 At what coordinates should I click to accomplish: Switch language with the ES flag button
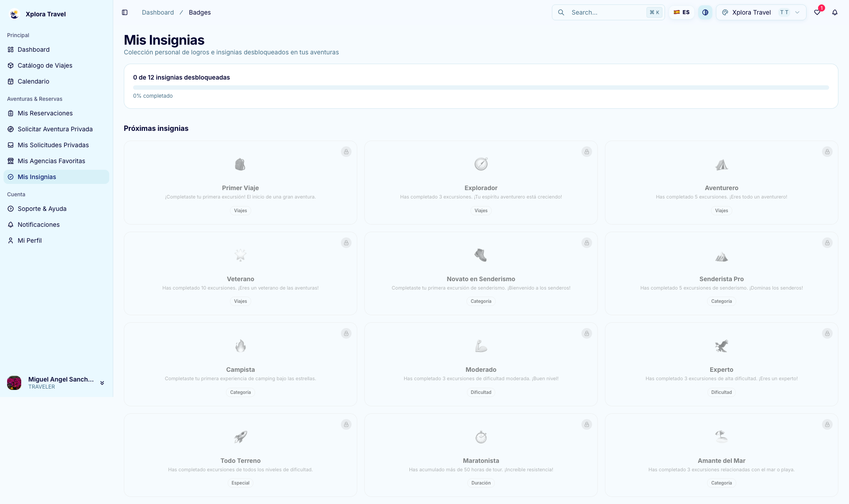[681, 12]
